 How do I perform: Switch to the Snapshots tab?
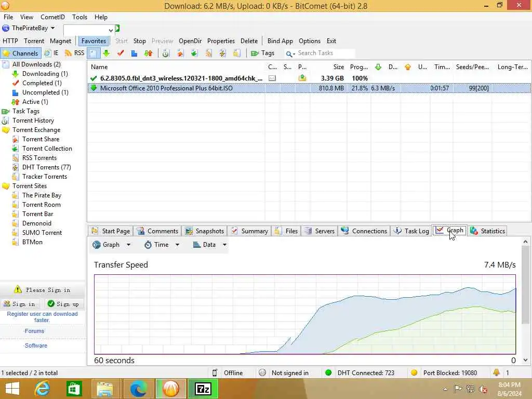pos(204,231)
